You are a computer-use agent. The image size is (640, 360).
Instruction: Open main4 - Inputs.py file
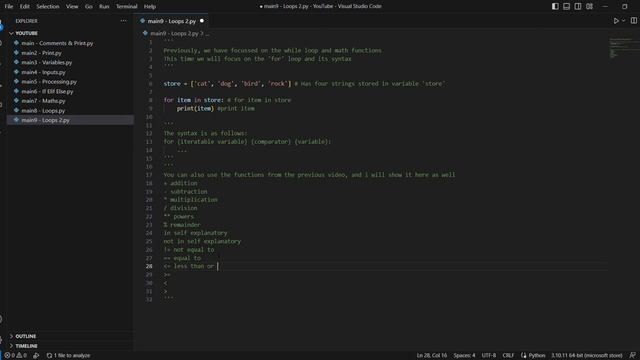43,72
